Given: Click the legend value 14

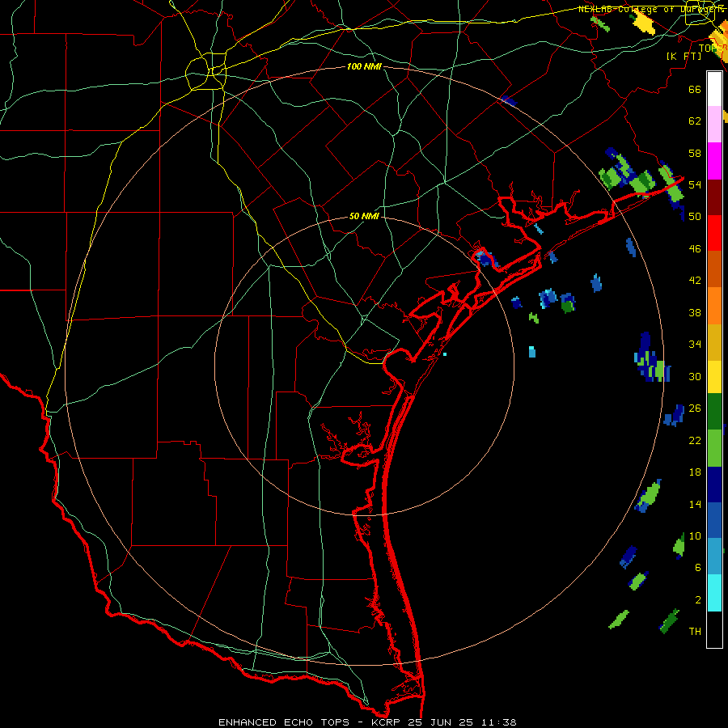Looking at the screenshot, I should (695, 504).
